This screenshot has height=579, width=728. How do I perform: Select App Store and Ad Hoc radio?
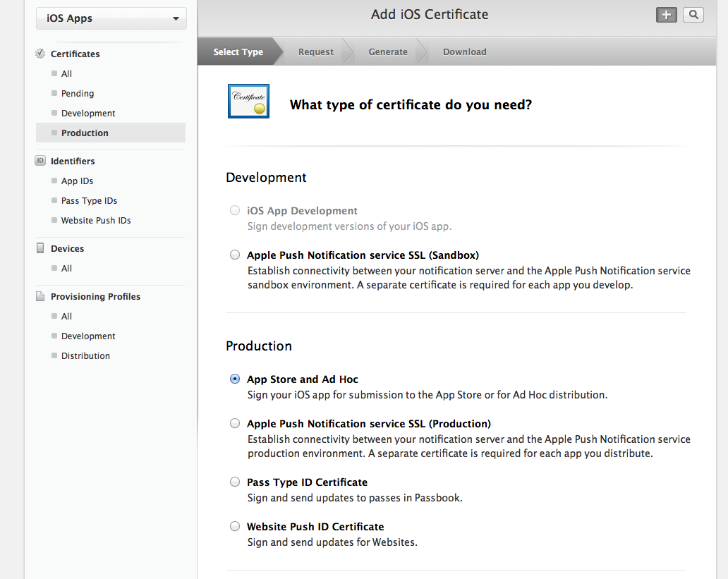coord(235,379)
